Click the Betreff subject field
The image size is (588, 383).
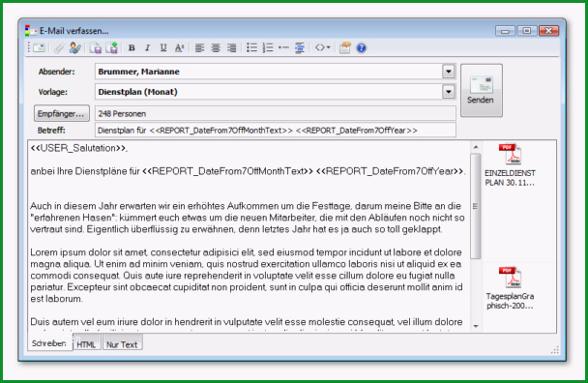[276, 131]
